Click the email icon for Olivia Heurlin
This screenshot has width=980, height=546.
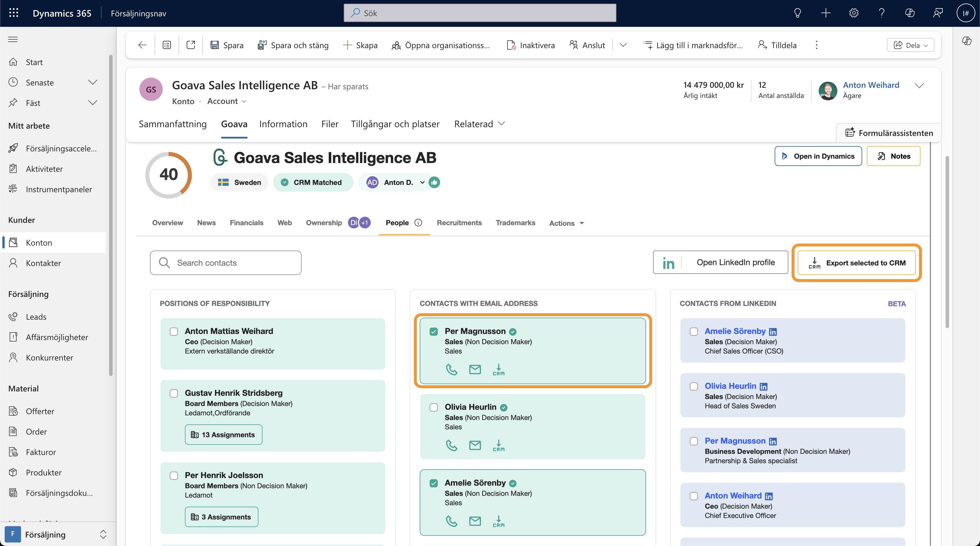tap(475, 445)
